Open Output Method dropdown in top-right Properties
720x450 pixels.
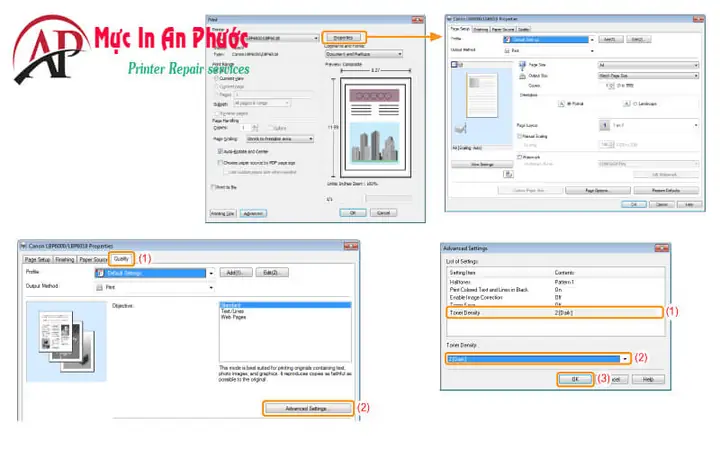(549, 51)
